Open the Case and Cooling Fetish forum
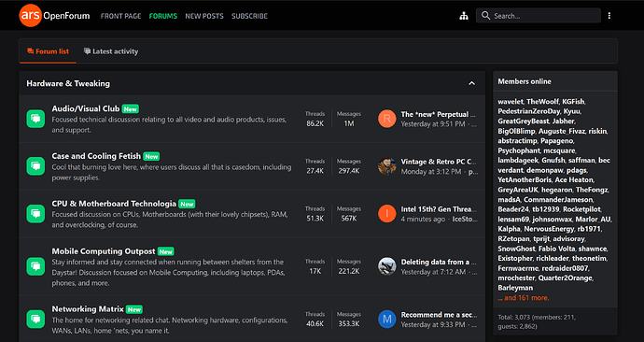 96,156
